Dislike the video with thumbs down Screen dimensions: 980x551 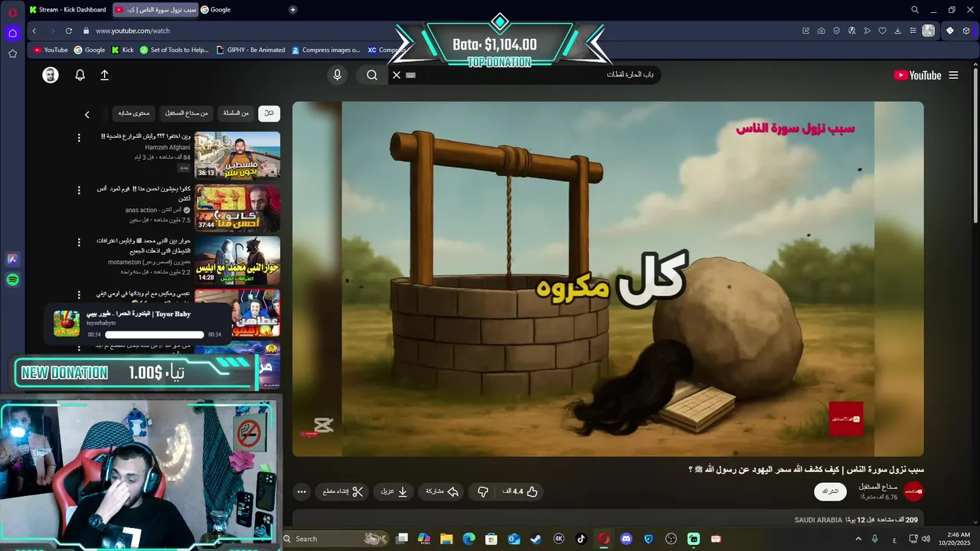482,491
